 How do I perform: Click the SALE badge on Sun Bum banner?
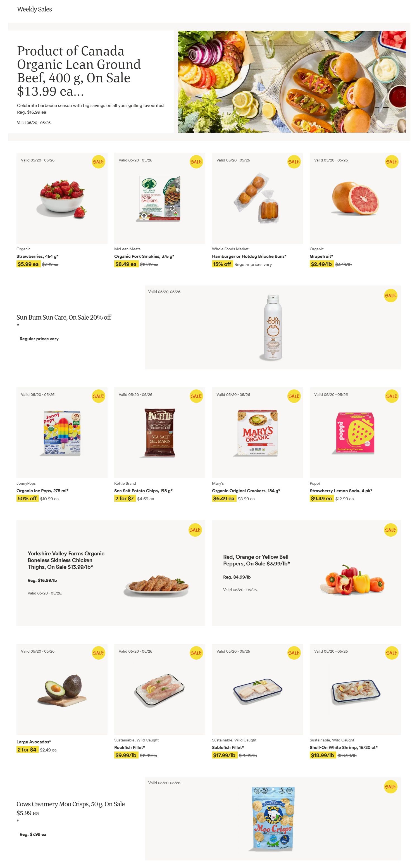click(390, 296)
